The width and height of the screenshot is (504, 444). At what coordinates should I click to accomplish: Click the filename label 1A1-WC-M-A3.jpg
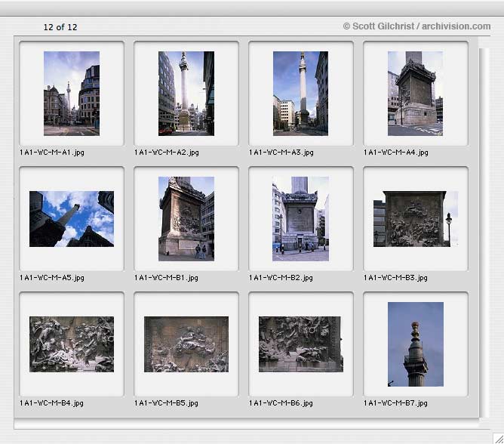point(281,153)
